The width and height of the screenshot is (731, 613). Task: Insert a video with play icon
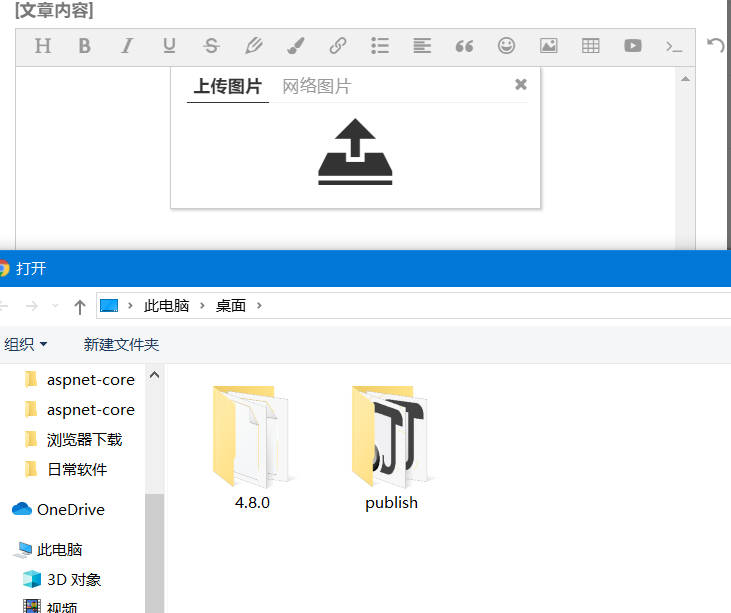pos(633,46)
